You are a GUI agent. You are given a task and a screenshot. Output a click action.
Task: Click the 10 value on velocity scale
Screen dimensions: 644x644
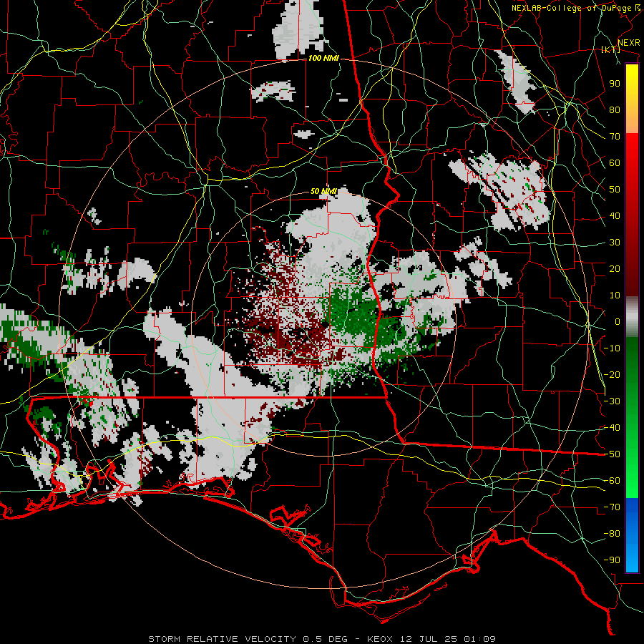click(x=615, y=296)
